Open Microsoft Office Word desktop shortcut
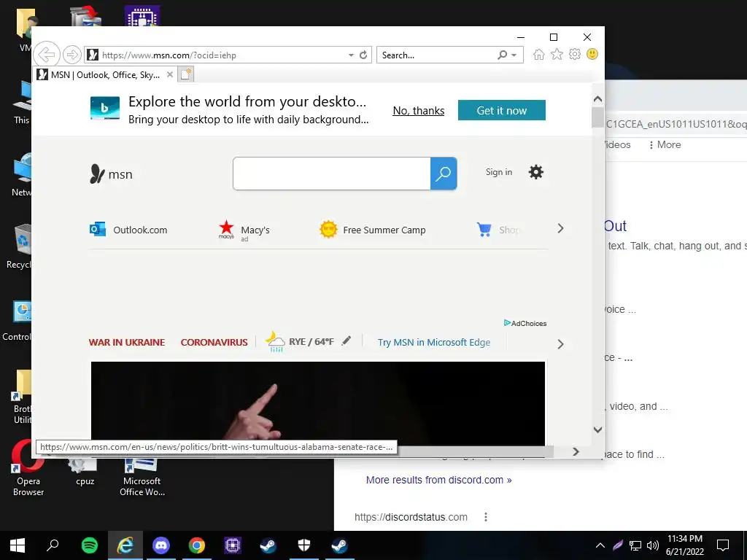Screen dimensions: 747x560 142,476
